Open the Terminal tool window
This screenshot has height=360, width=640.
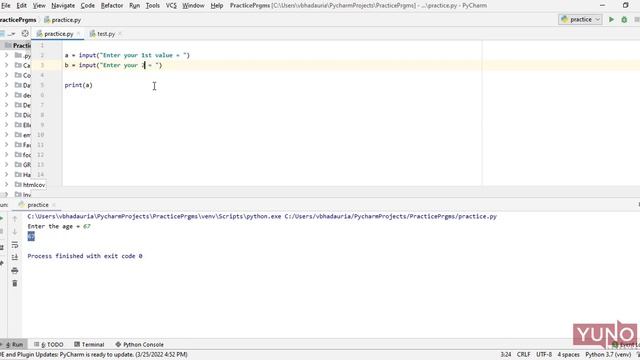[89, 344]
